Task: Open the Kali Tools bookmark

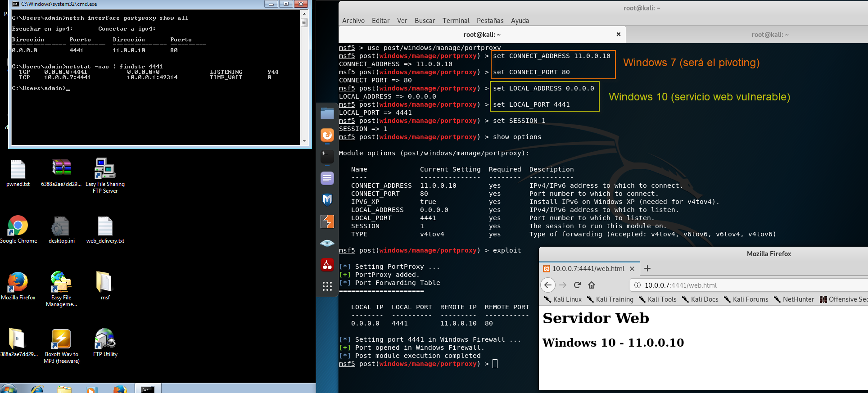Action: coord(657,299)
